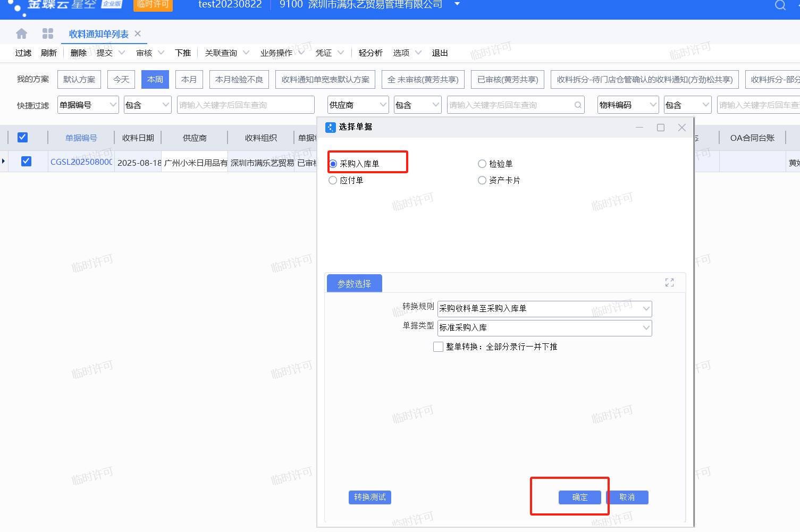Click the 下推 toolbar item

point(183,53)
